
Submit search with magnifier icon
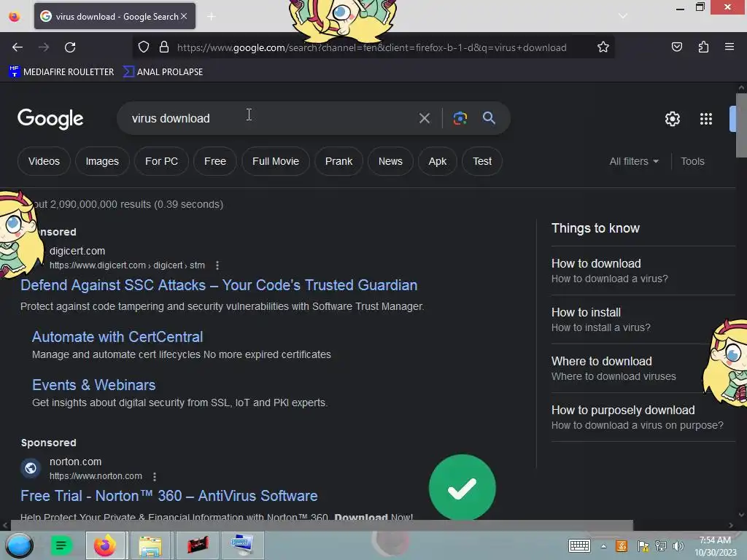(489, 118)
